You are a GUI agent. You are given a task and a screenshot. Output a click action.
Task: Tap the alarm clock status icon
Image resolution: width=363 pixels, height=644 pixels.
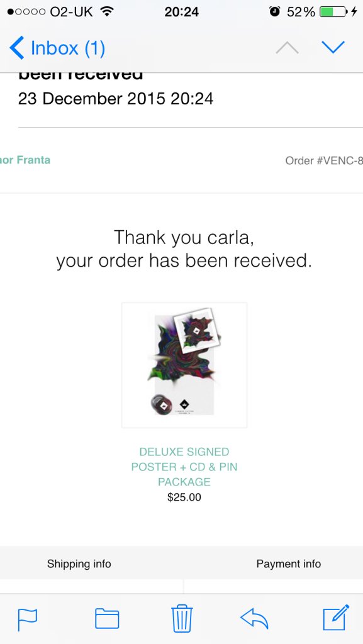(275, 11)
